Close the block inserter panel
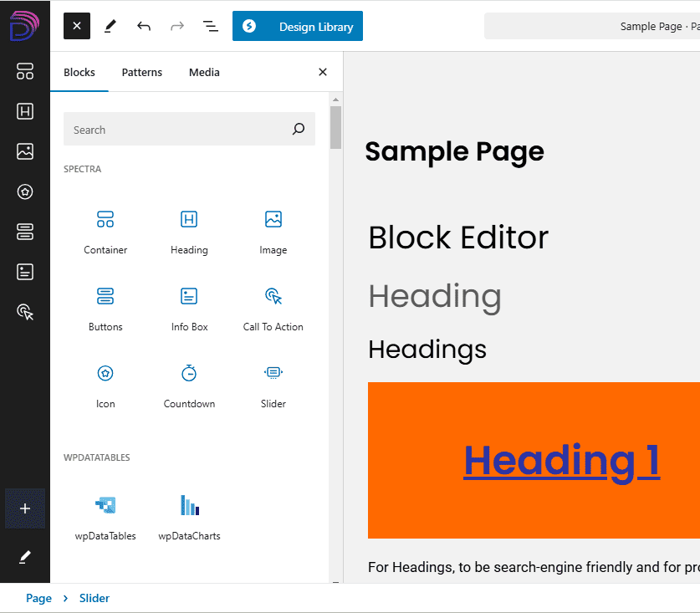The height and width of the screenshot is (613, 700). [x=323, y=73]
